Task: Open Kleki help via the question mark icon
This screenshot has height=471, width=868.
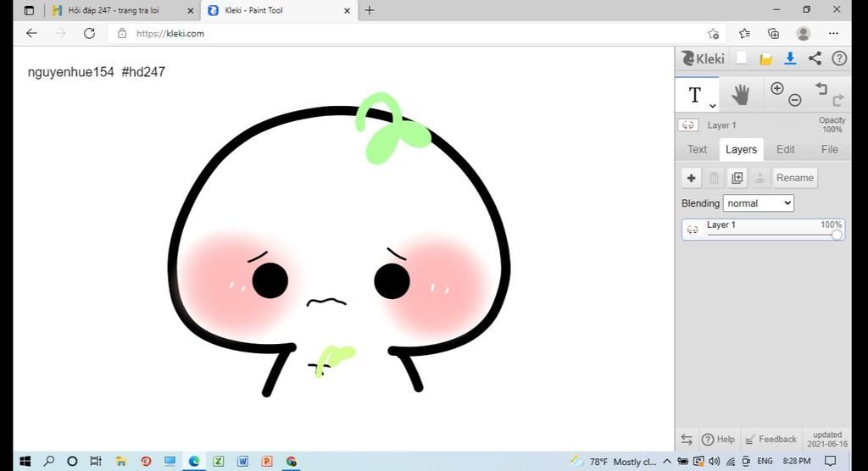Action: click(x=839, y=58)
